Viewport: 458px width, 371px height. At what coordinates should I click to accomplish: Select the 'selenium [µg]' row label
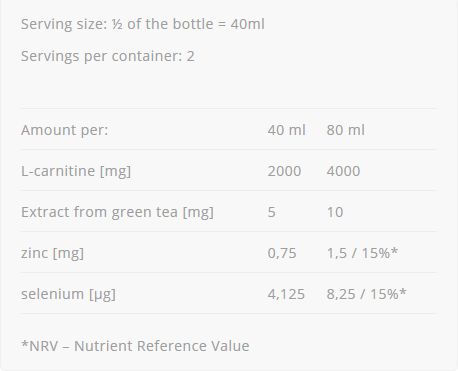click(68, 294)
